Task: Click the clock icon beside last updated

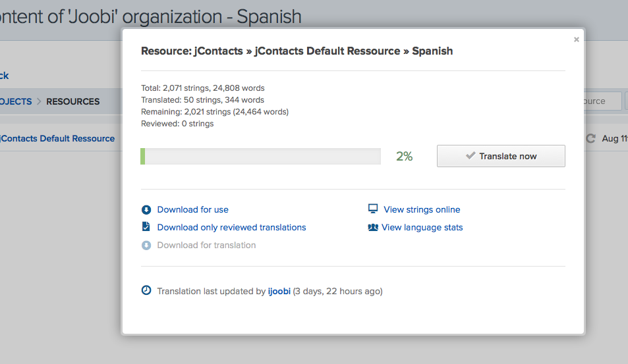Action: tap(146, 290)
